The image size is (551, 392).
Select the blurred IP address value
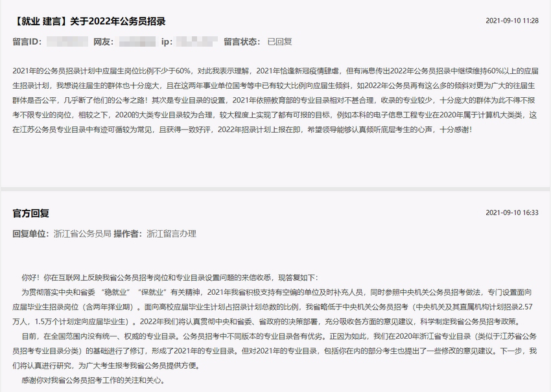click(196, 41)
